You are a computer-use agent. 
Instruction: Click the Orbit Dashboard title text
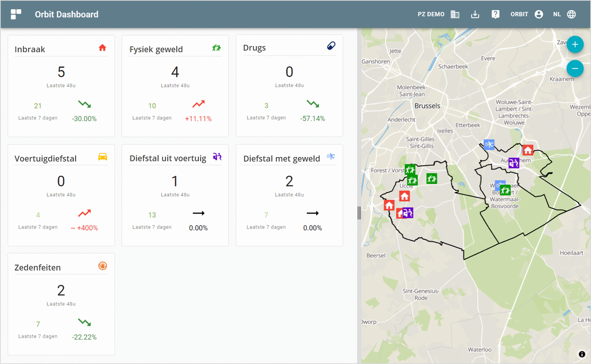[x=66, y=14]
